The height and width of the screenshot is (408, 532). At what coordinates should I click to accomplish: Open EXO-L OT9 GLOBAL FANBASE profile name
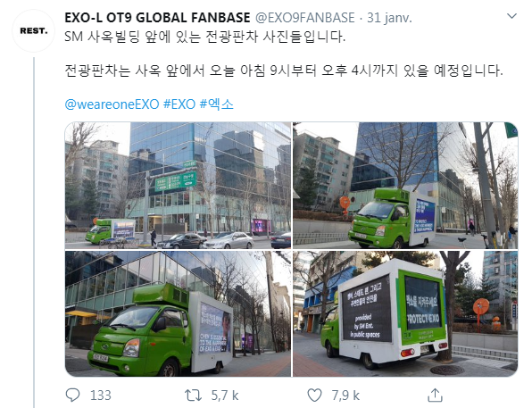click(x=157, y=18)
